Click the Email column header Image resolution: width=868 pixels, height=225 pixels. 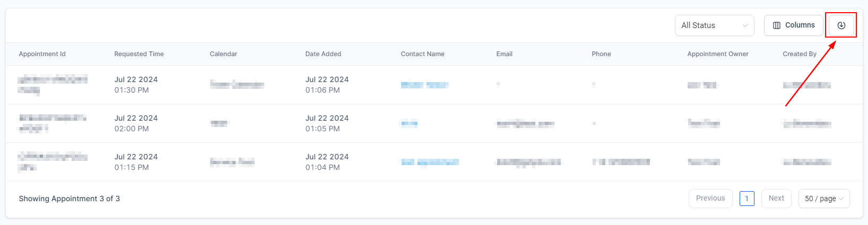tap(504, 54)
